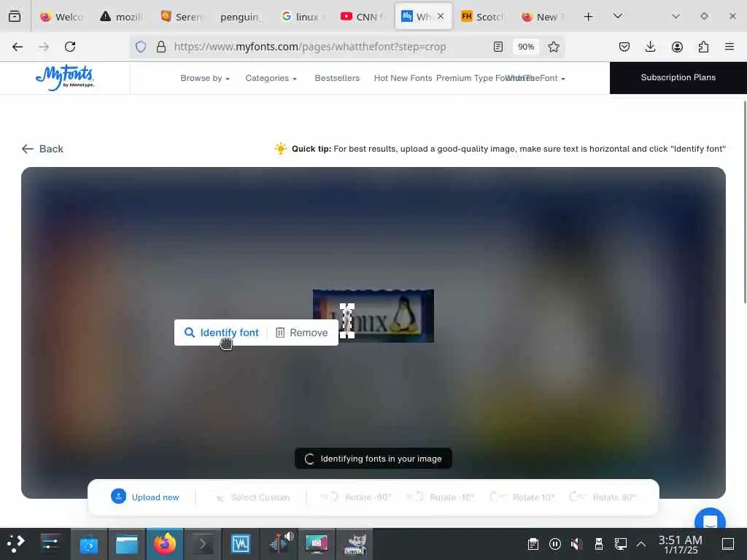Toggle reader view icon
Image resolution: width=747 pixels, height=560 pixels.
(498, 47)
